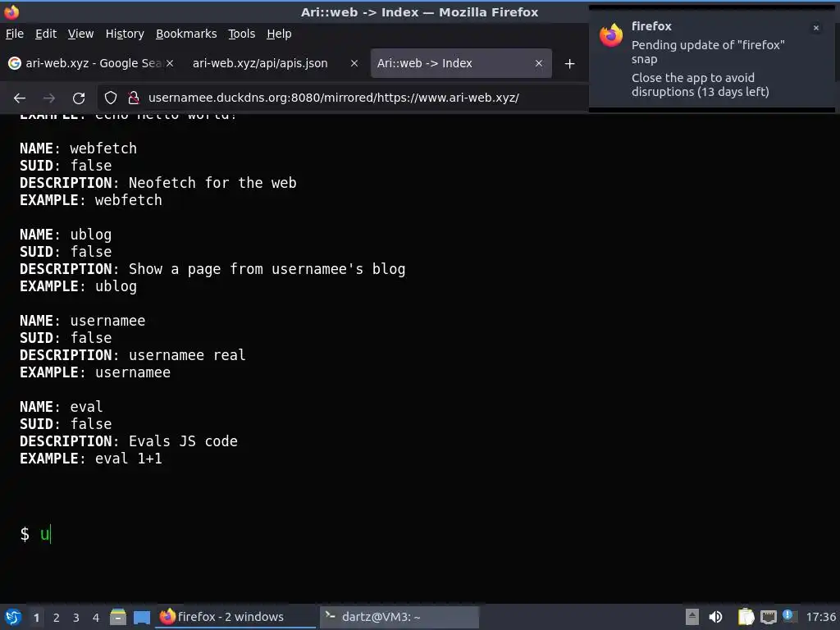Click the webfetch command name
The image size is (840, 630).
pos(103,148)
